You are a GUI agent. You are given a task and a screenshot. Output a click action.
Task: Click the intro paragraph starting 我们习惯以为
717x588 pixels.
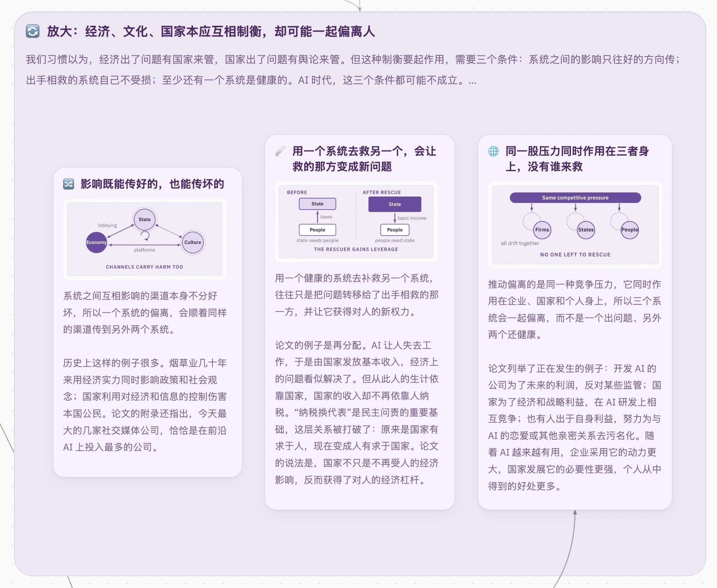(354, 70)
